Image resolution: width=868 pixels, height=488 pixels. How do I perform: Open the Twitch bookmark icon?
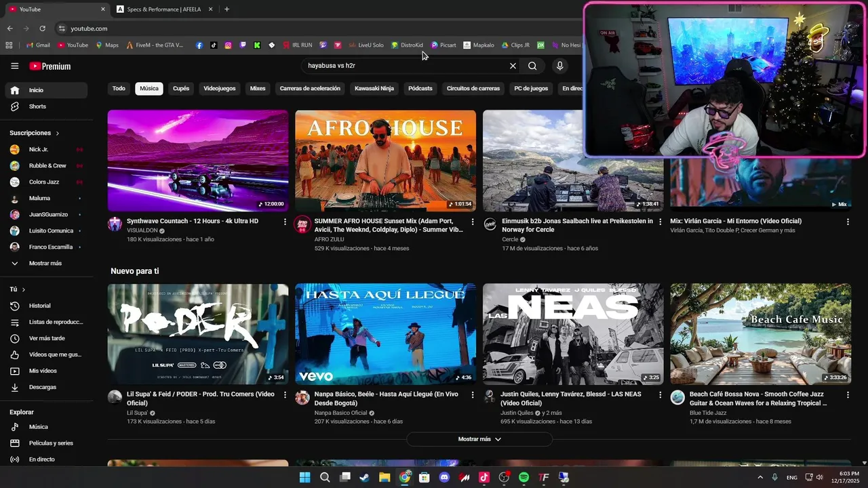(243, 45)
